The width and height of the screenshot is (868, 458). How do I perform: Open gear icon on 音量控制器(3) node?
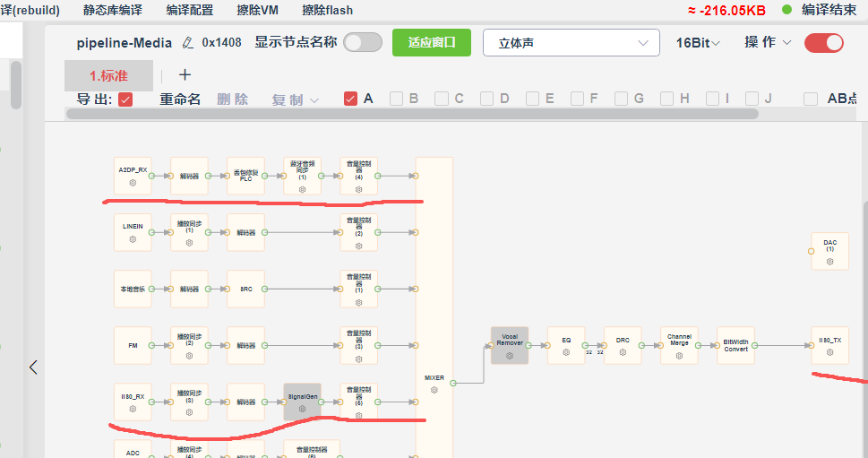click(358, 359)
